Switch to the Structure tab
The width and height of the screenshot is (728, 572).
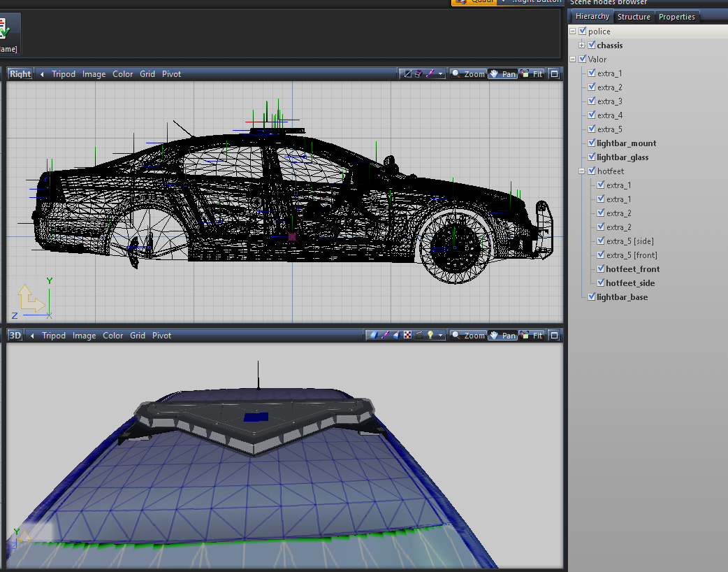(634, 17)
